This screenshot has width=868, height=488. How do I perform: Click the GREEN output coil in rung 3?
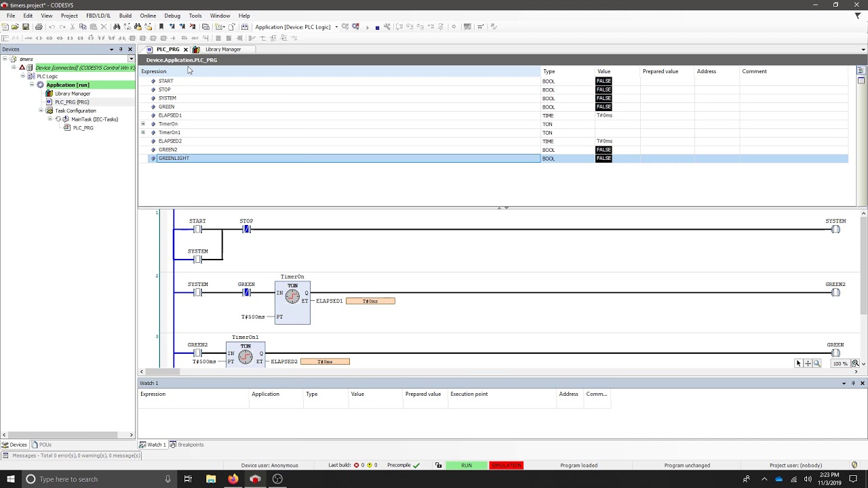(x=835, y=353)
